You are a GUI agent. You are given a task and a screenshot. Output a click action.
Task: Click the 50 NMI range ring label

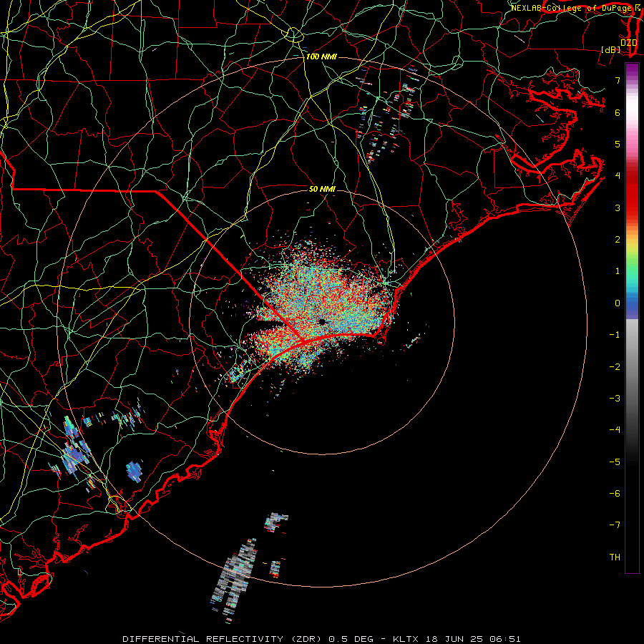[x=323, y=189]
